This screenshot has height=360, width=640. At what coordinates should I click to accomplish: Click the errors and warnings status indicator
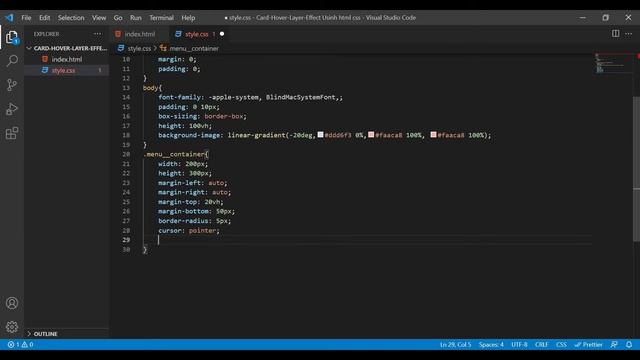coord(20,345)
